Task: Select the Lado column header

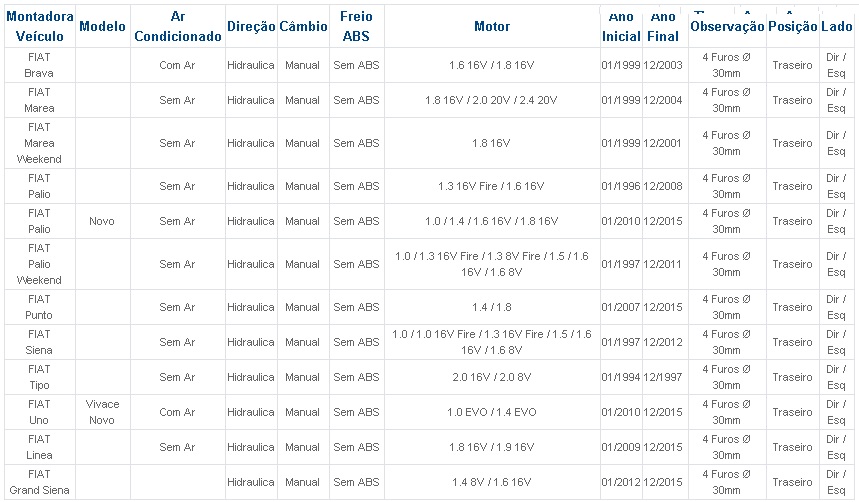Action: pyautogui.click(x=837, y=26)
